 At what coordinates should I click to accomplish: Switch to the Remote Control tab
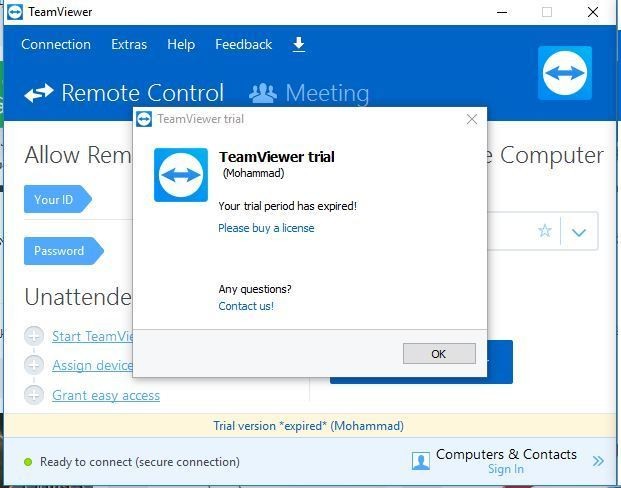pyautogui.click(x=124, y=93)
